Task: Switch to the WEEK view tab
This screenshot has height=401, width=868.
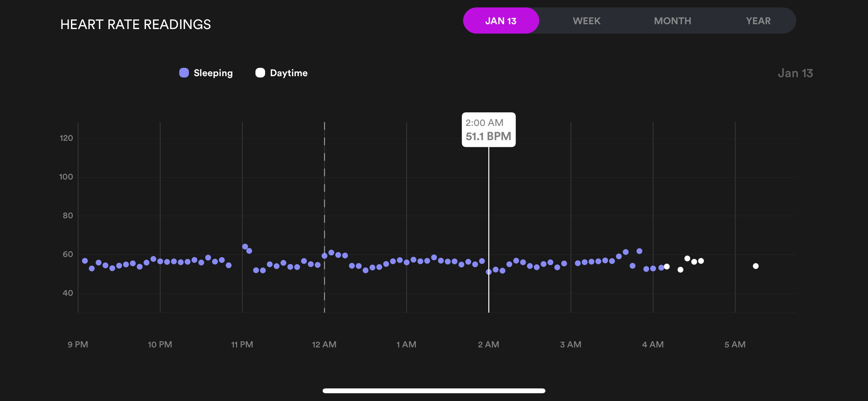Action: point(586,21)
